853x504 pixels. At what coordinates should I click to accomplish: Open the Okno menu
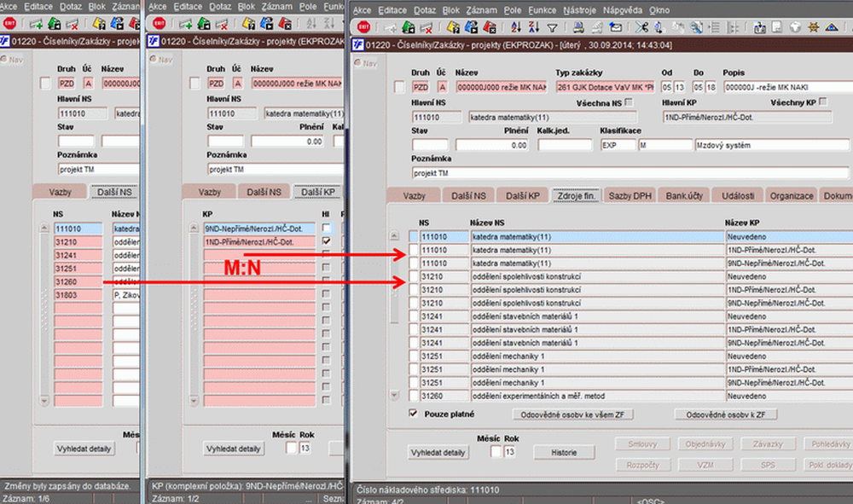(659, 10)
